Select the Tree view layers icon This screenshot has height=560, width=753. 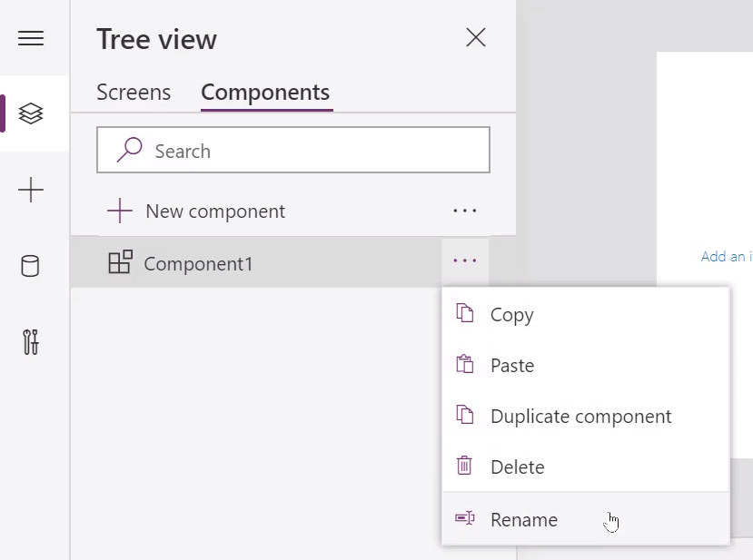(31, 113)
